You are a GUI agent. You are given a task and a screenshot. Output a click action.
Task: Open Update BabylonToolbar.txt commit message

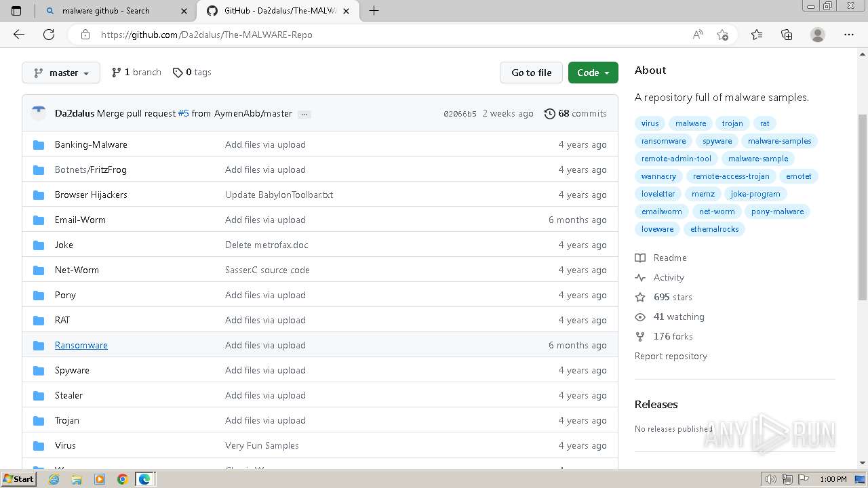(279, 195)
